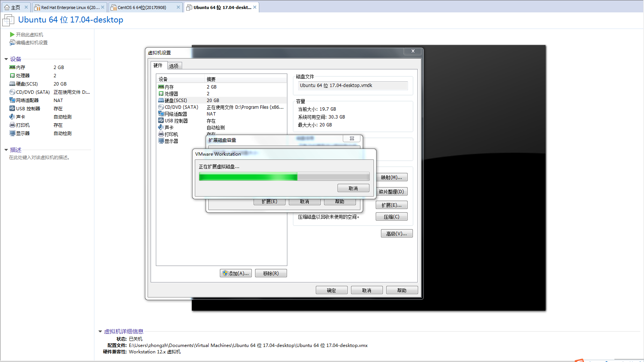The image size is (644, 362).
Task: Click the USB controller icon in left panel
Action: click(x=12, y=108)
